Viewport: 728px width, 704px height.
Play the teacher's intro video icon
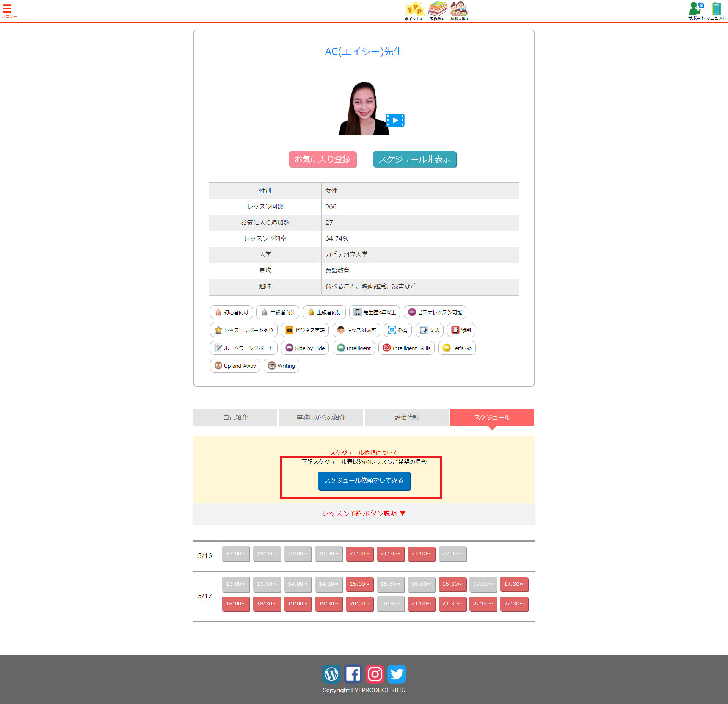[x=395, y=121]
